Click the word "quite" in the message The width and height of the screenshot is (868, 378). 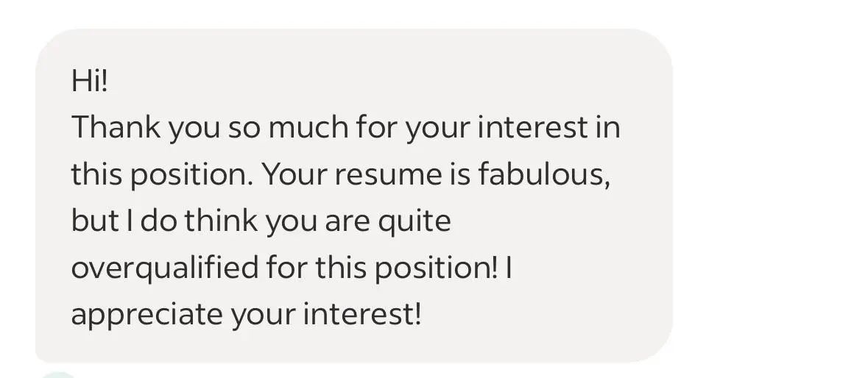click(x=414, y=221)
